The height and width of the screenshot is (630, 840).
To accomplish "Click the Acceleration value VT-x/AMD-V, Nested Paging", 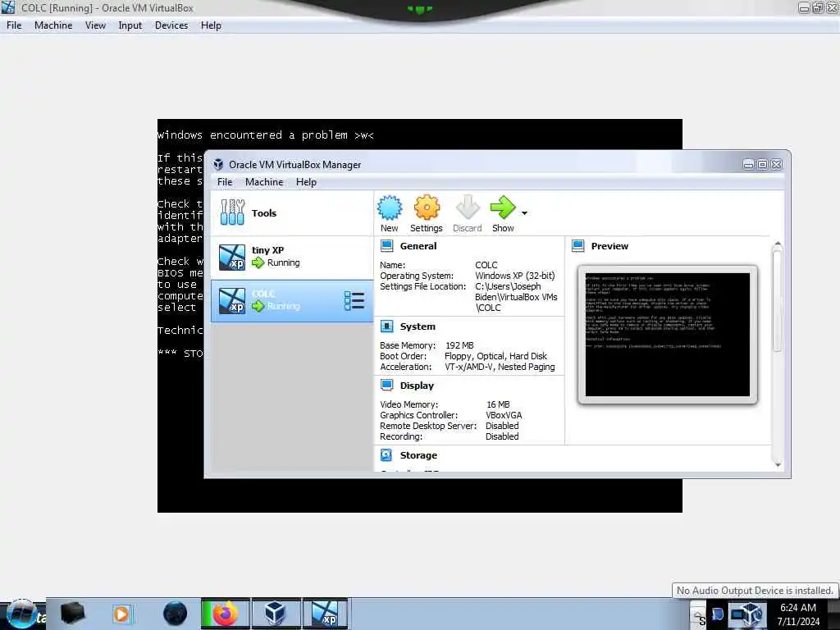I will (x=500, y=367).
